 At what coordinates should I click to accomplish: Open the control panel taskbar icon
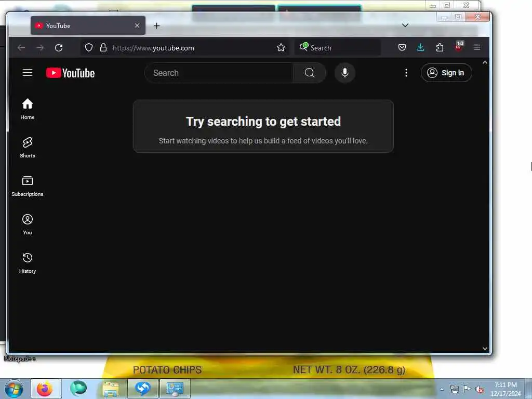175,389
